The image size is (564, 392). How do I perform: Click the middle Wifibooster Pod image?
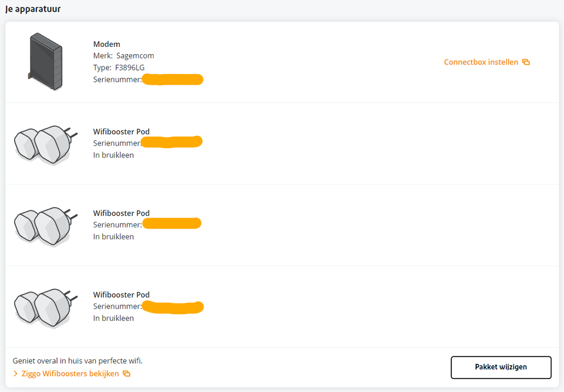pyautogui.click(x=43, y=226)
